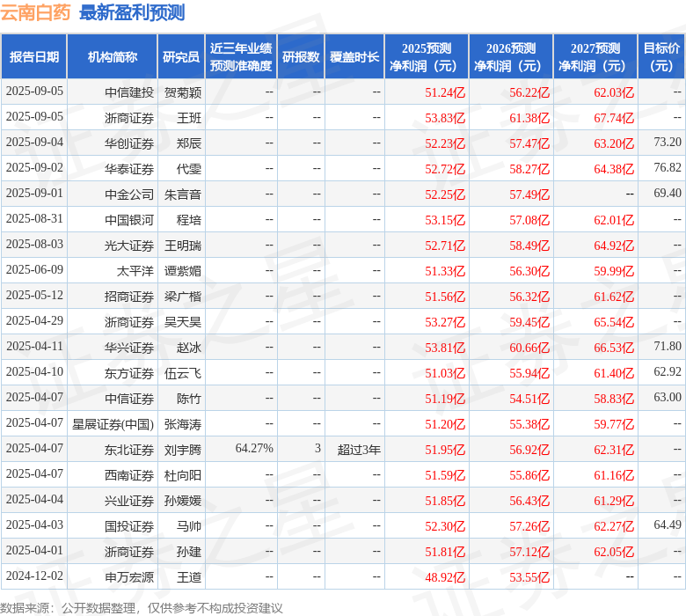
Task: Sort by 2025预测净利润 column header
Action: [x=426, y=57]
